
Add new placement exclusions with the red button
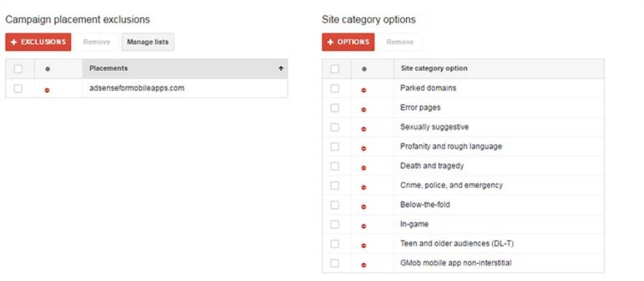(38, 42)
